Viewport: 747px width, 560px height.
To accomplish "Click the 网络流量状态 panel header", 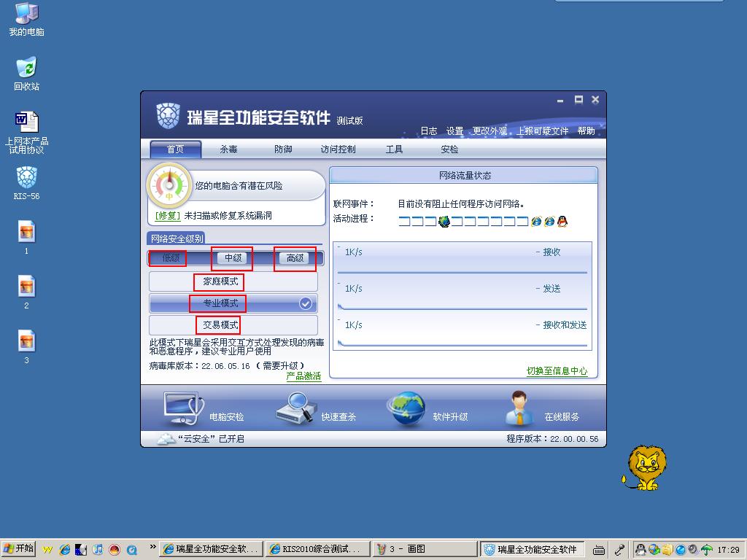I will (463, 176).
